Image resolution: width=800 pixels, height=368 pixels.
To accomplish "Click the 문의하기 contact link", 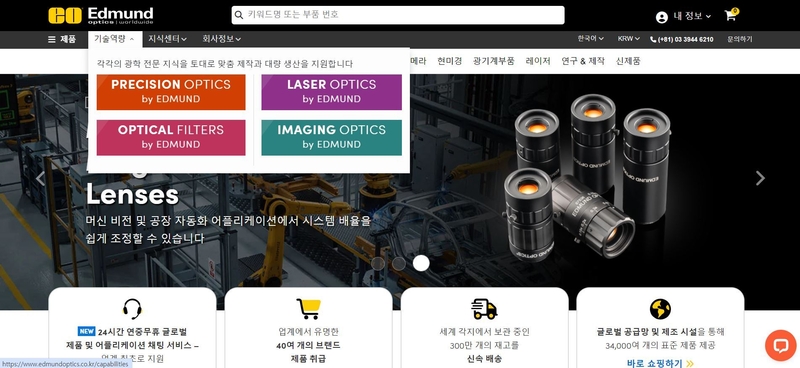I will [739, 39].
